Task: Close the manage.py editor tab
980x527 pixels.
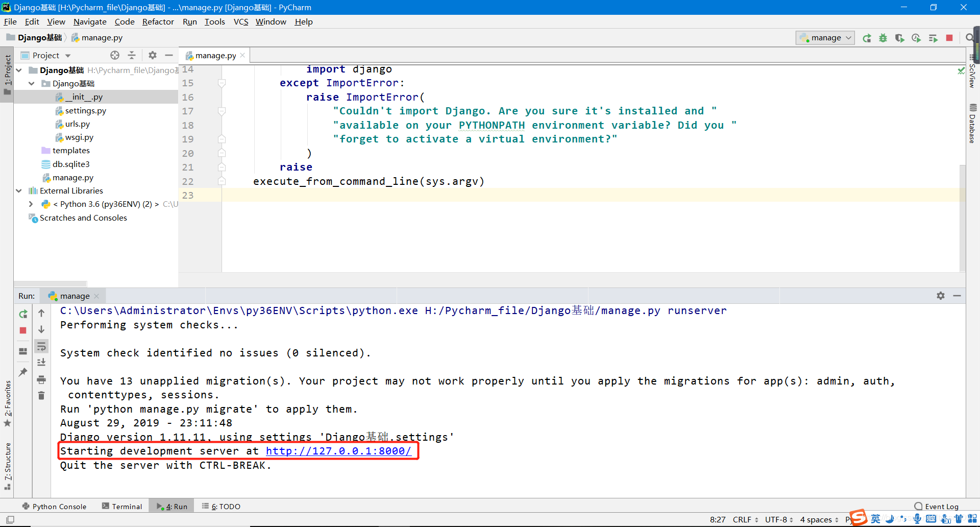Action: coord(242,55)
